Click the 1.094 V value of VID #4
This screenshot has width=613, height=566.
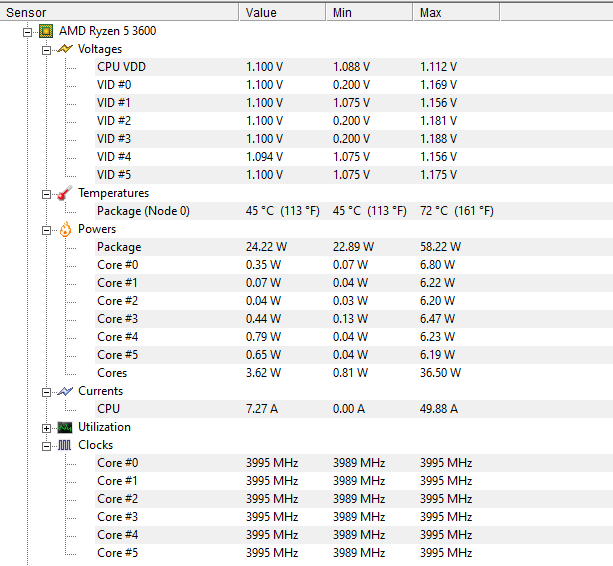tap(264, 157)
